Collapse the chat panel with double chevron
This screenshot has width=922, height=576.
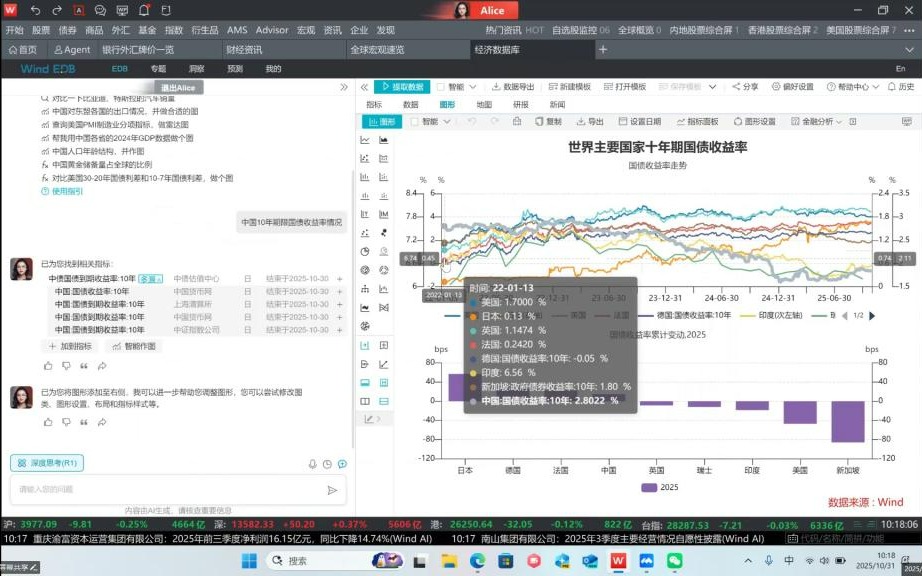345,87
